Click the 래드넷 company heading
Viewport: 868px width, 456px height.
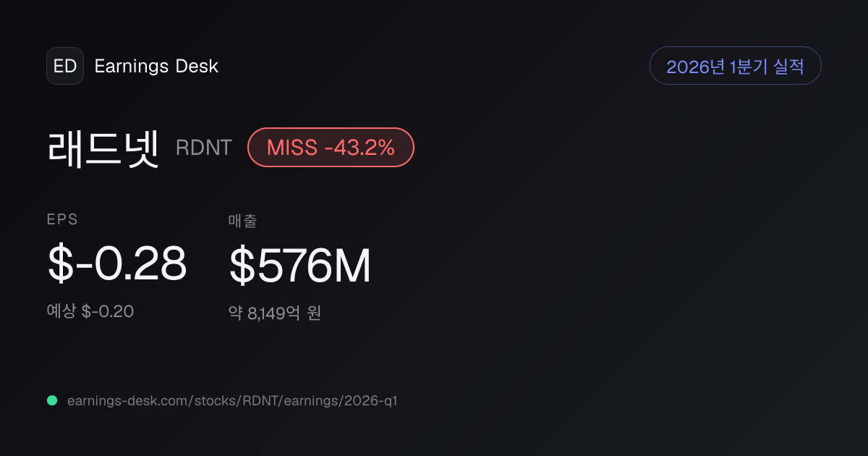pos(103,148)
